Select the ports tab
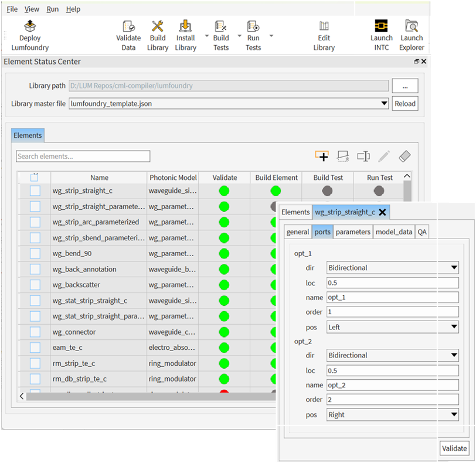Viewport: 476px width, 463px height. (x=322, y=232)
